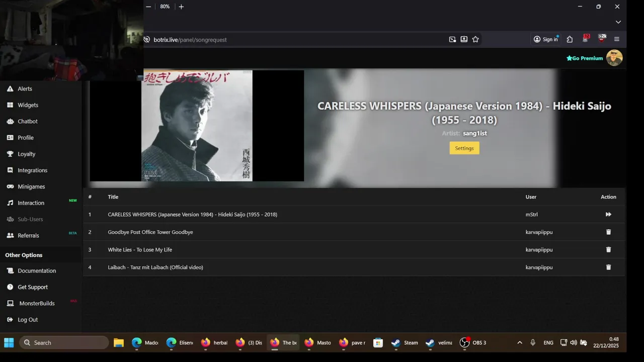
Task: Switch to OBS from the taskbar
Action: point(473,342)
